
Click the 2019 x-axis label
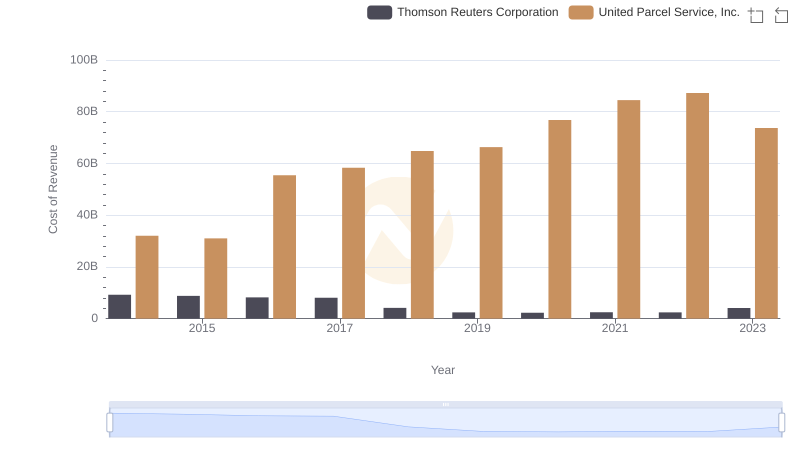(477, 328)
